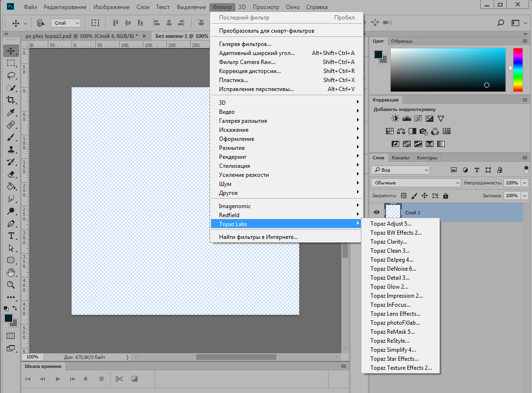Go to first frame in timeline

[28, 379]
